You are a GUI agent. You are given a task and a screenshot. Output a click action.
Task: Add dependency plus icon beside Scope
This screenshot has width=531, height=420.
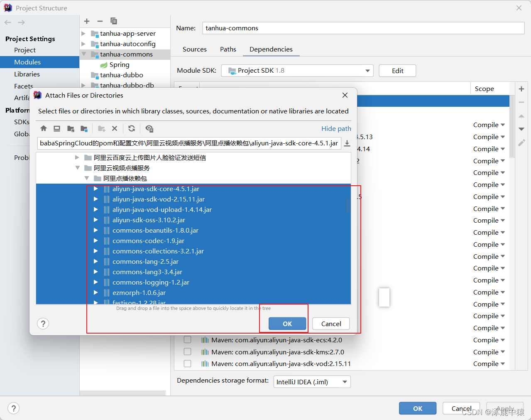(521, 89)
